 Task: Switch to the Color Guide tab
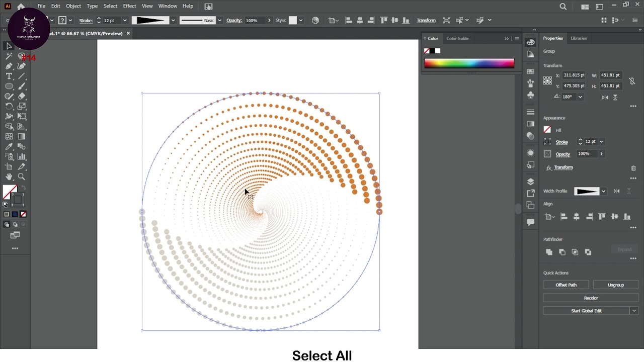tap(457, 38)
